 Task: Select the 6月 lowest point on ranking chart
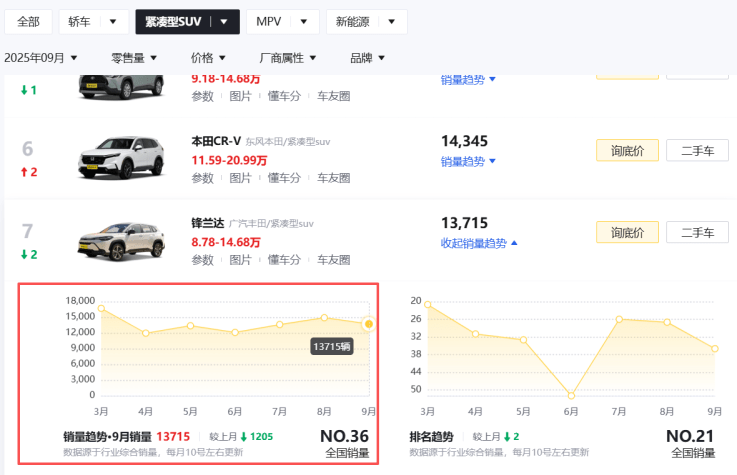[x=571, y=396]
